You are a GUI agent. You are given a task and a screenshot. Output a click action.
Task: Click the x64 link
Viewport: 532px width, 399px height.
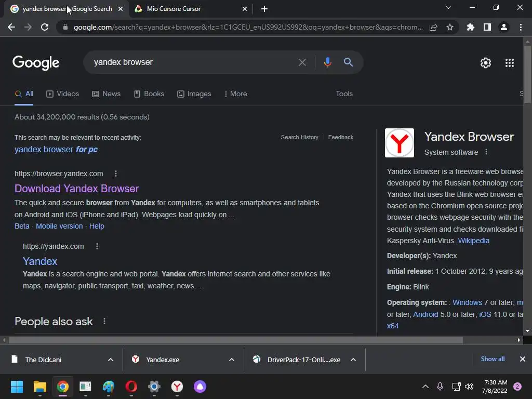pos(393,326)
